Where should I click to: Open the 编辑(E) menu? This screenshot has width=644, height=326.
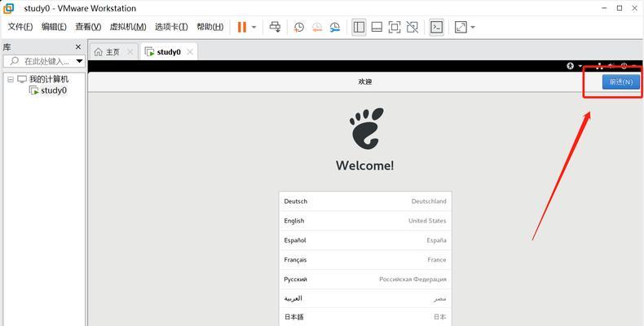tap(54, 27)
